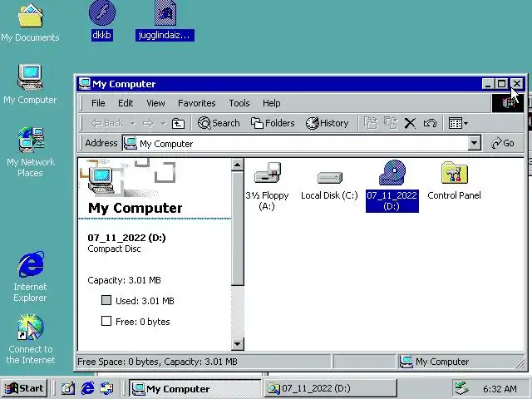Click the Back toolbar button
532x399 pixels.
106,123
